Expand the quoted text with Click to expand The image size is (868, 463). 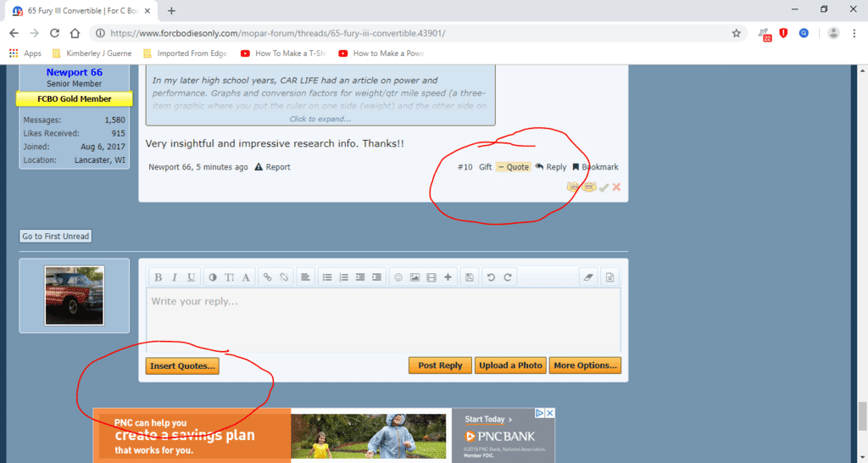[320, 119]
